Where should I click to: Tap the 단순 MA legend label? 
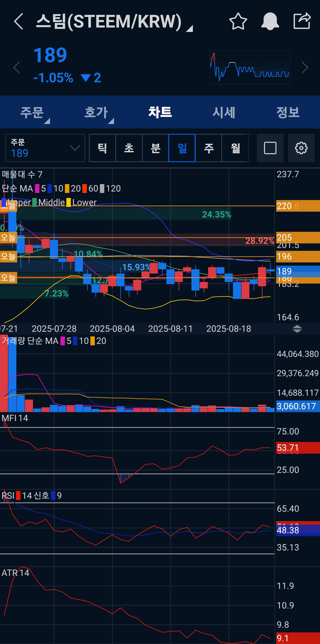click(17, 189)
